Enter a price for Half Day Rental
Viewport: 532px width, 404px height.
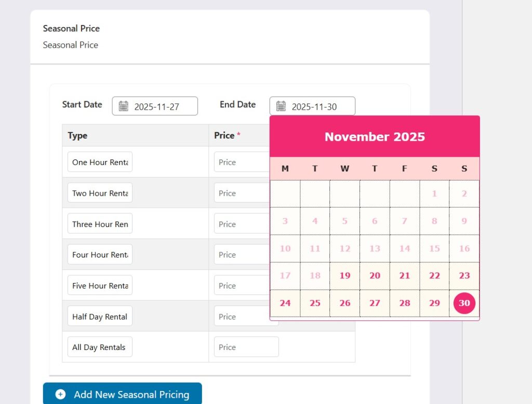point(244,316)
